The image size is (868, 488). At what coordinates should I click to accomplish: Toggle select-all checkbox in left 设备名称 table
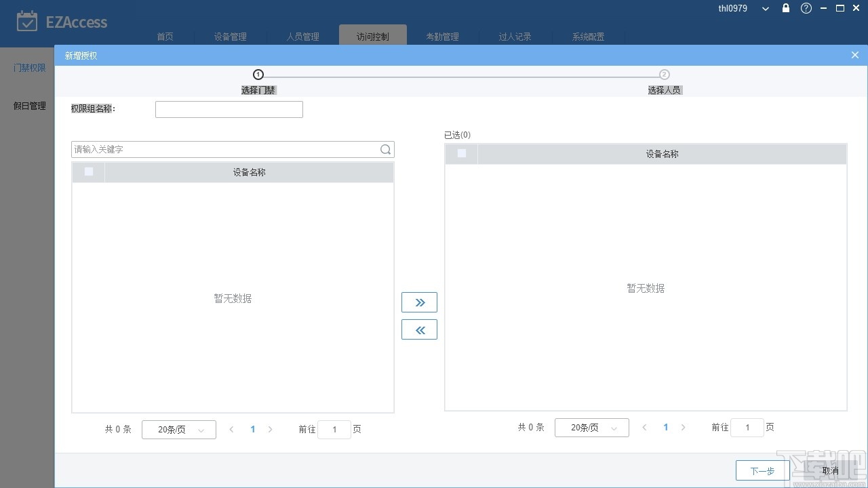(x=89, y=171)
